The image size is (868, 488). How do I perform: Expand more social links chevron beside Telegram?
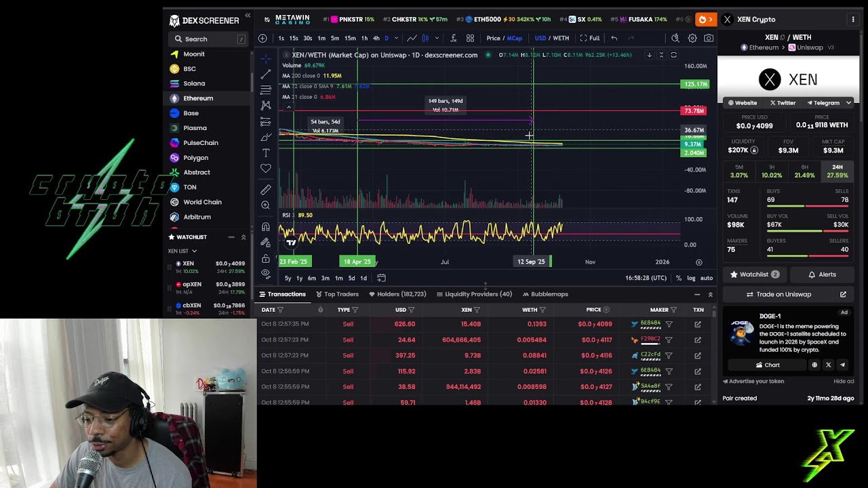[x=848, y=103]
